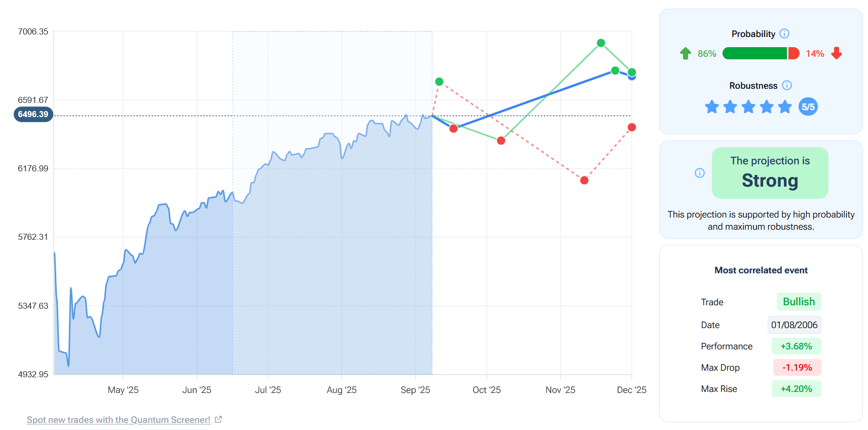
Task: Click the Robustness info icon
Action: tap(786, 85)
